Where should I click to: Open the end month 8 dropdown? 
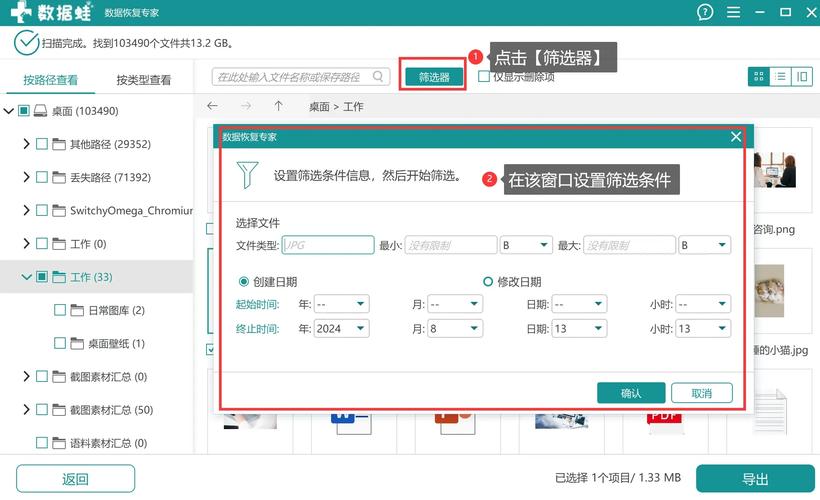tap(455, 328)
